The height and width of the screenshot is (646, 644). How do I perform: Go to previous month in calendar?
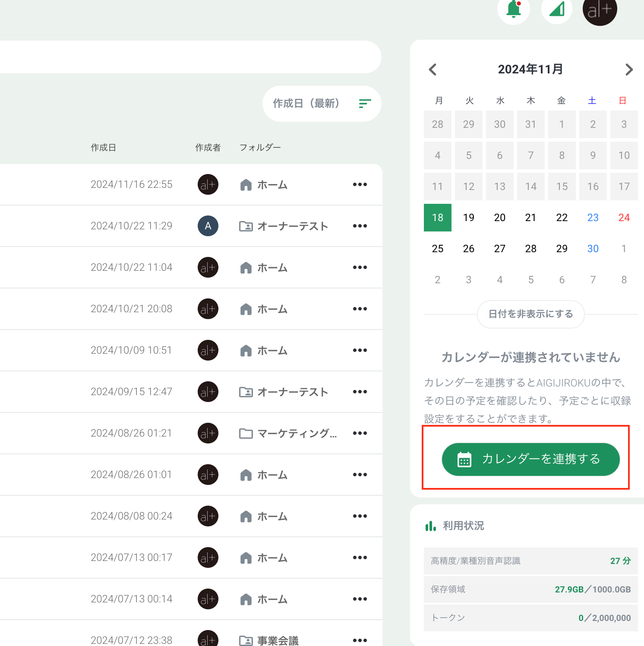click(x=433, y=70)
